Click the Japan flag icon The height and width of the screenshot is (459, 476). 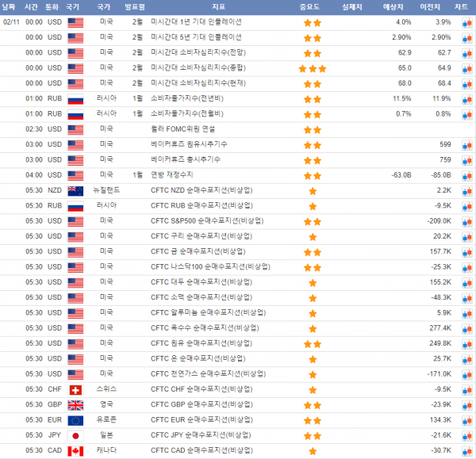click(76, 436)
